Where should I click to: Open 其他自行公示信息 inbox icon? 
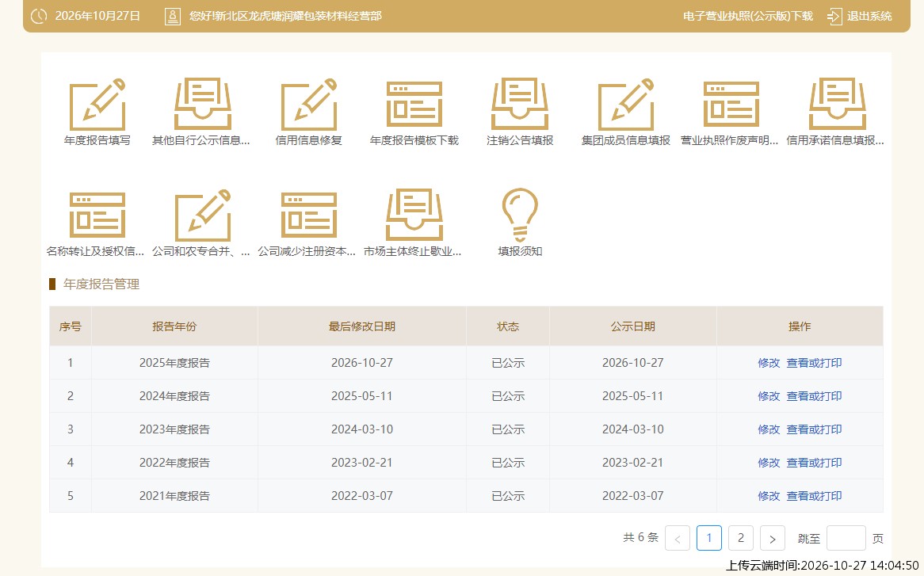point(203,105)
